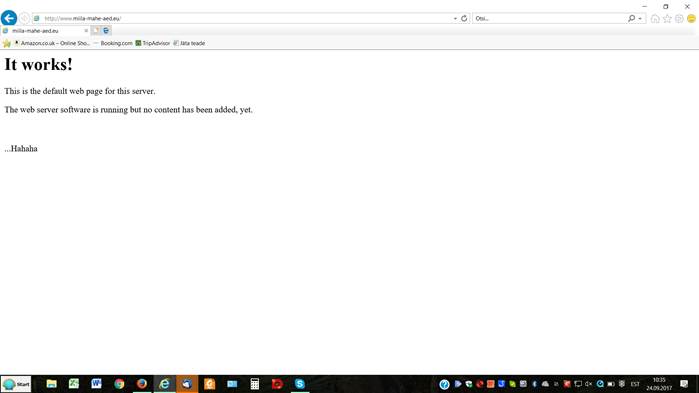Open the Home page icon
The image size is (699, 393).
tap(655, 19)
